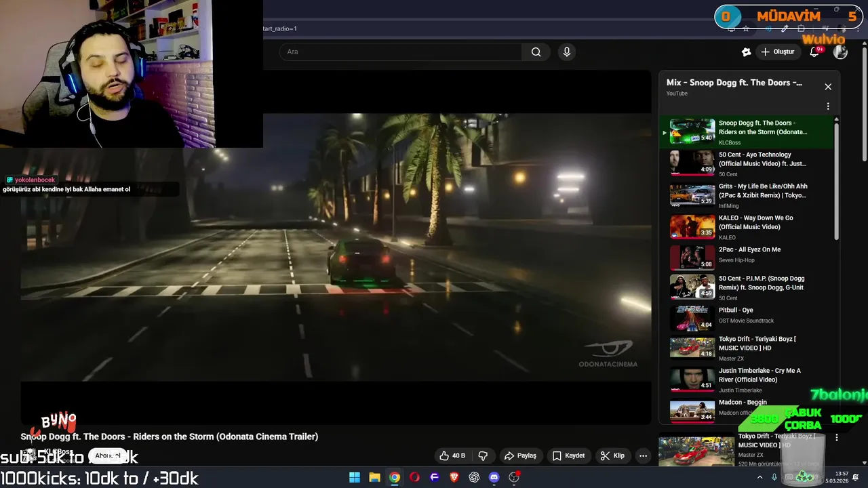Open suggested Tokyo Drift video thumbnail below playlist
868x488 pixels.
(x=696, y=452)
